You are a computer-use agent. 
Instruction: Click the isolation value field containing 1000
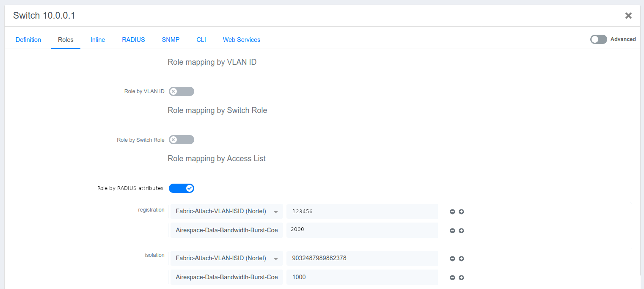click(362, 277)
